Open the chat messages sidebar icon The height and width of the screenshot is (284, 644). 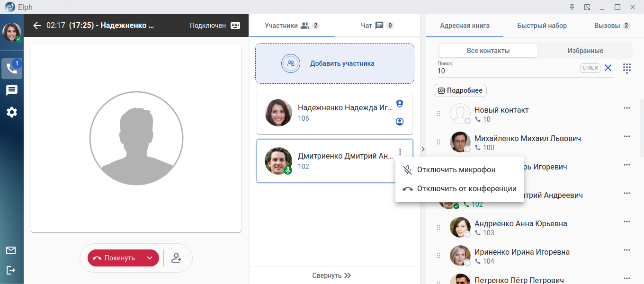(12, 90)
